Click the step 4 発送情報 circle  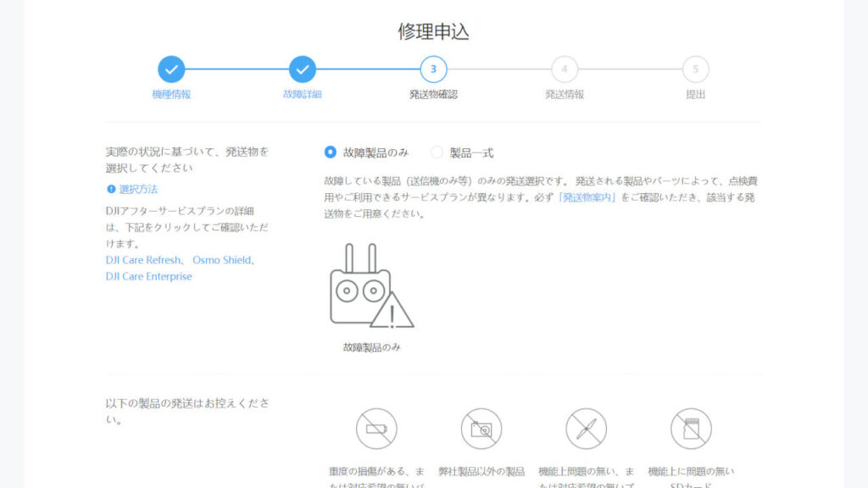pos(564,69)
